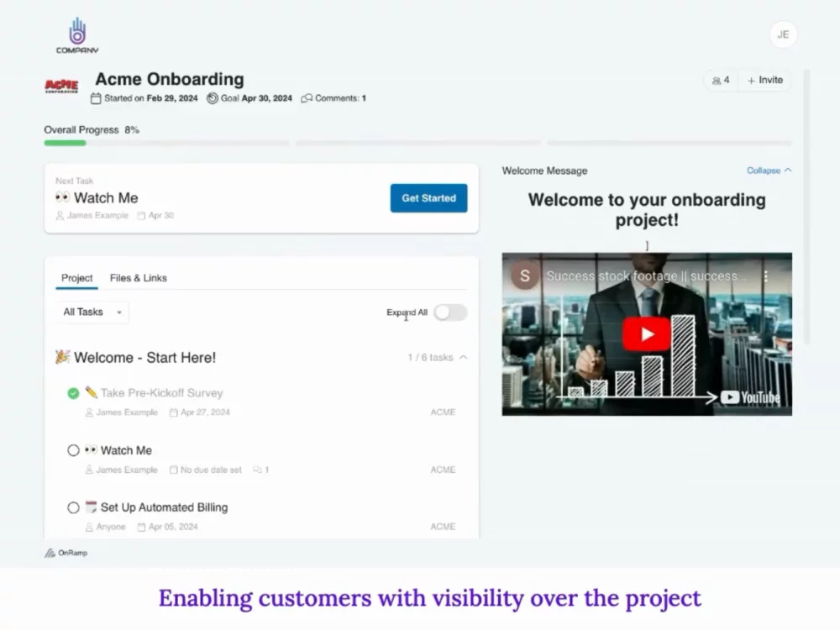This screenshot has width=840, height=630.
Task: Open the All Tasks filter dropdown
Action: [92, 312]
